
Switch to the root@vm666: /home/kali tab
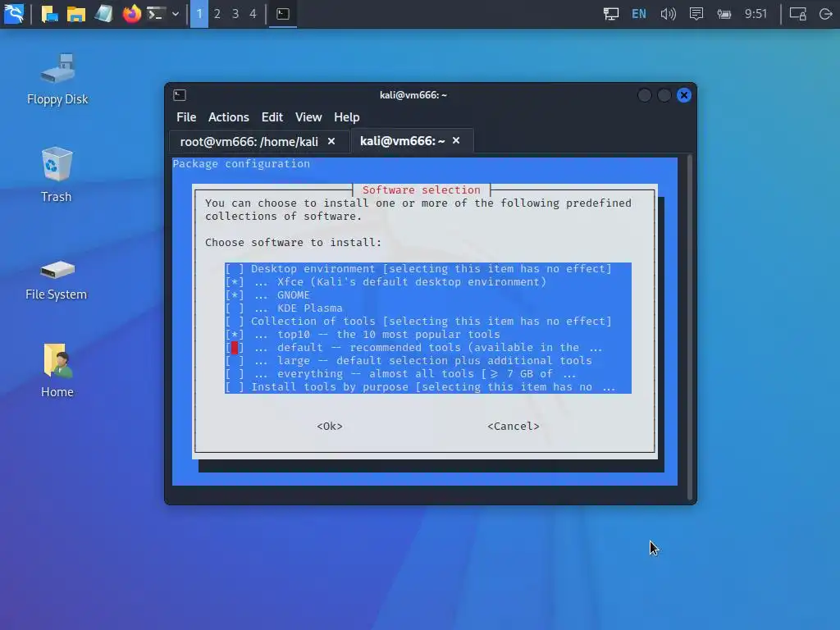click(258, 141)
